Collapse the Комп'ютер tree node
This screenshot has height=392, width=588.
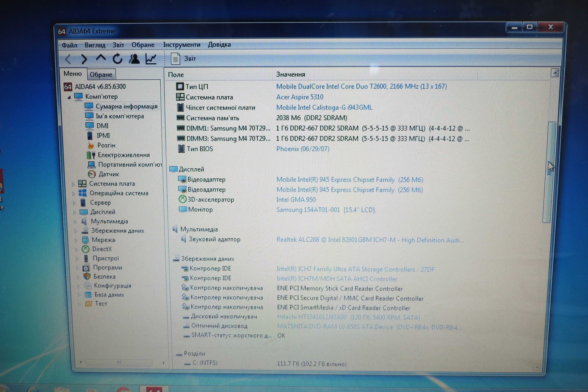(x=69, y=97)
